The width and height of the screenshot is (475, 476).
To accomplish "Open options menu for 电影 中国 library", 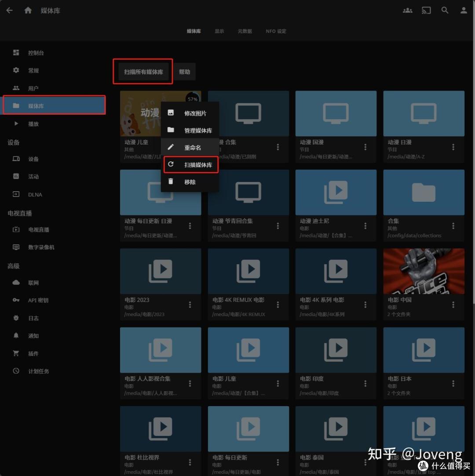I will click(x=453, y=305).
